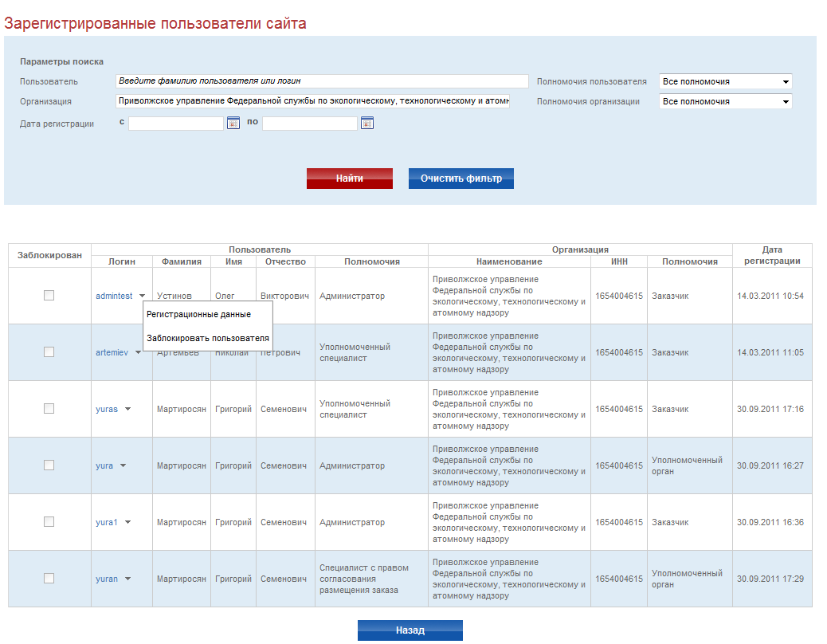Click the 'Зарегистрированные пользователи сайта' page title

155,23
